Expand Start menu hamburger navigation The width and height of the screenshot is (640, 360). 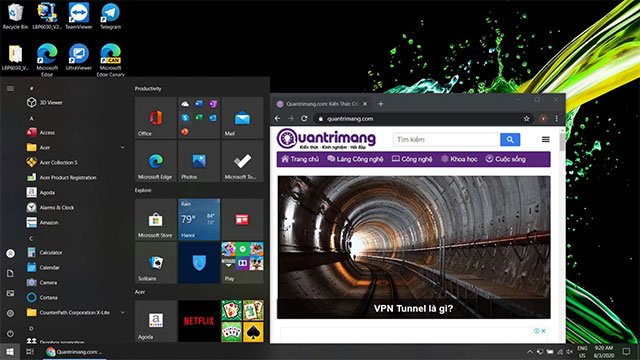click(10, 88)
